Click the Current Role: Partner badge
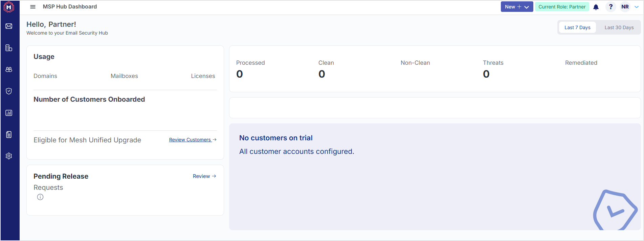 click(562, 7)
